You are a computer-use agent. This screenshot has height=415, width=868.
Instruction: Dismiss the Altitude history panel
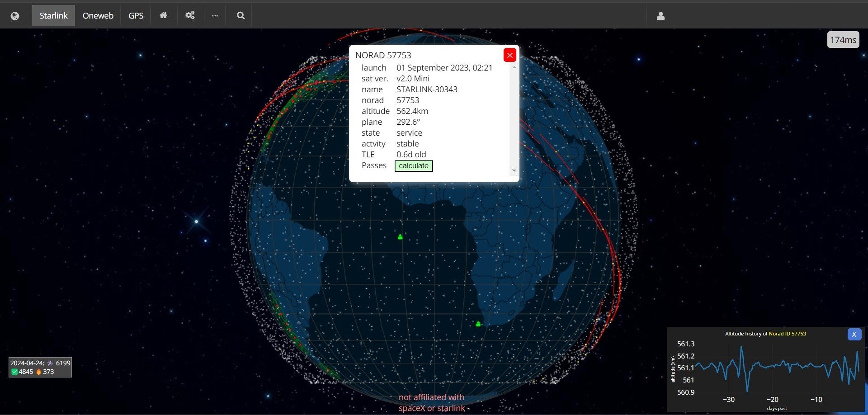(854, 334)
